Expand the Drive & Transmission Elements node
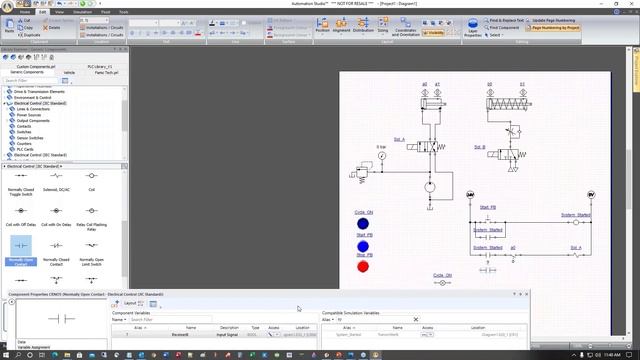The width and height of the screenshot is (640, 360). coord(5,92)
